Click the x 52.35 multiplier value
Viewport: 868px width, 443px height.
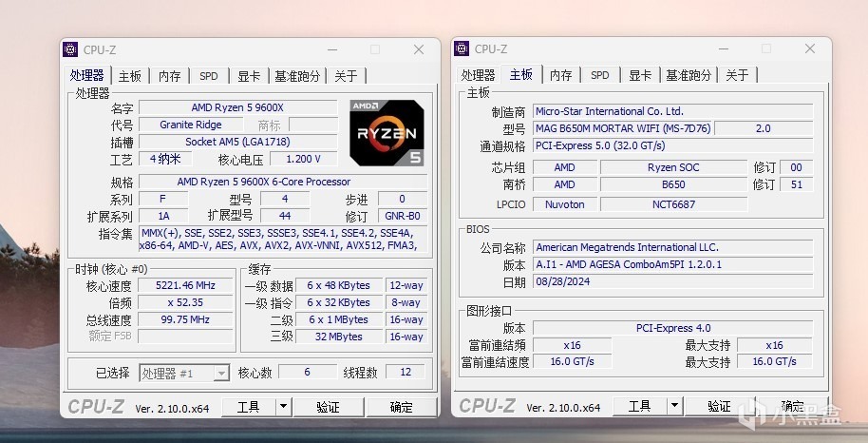point(185,302)
